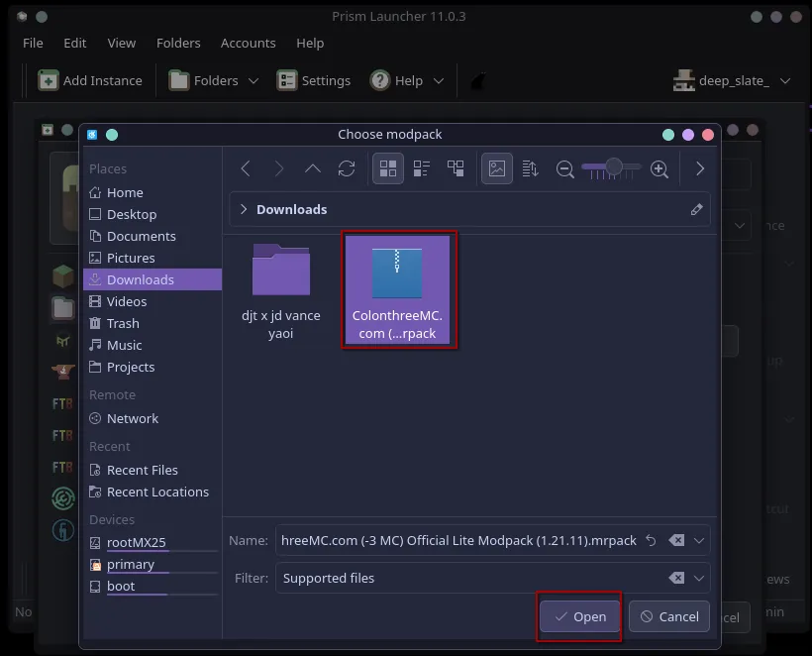Open the Folders menu in menu bar
812x656 pixels.
tap(178, 43)
